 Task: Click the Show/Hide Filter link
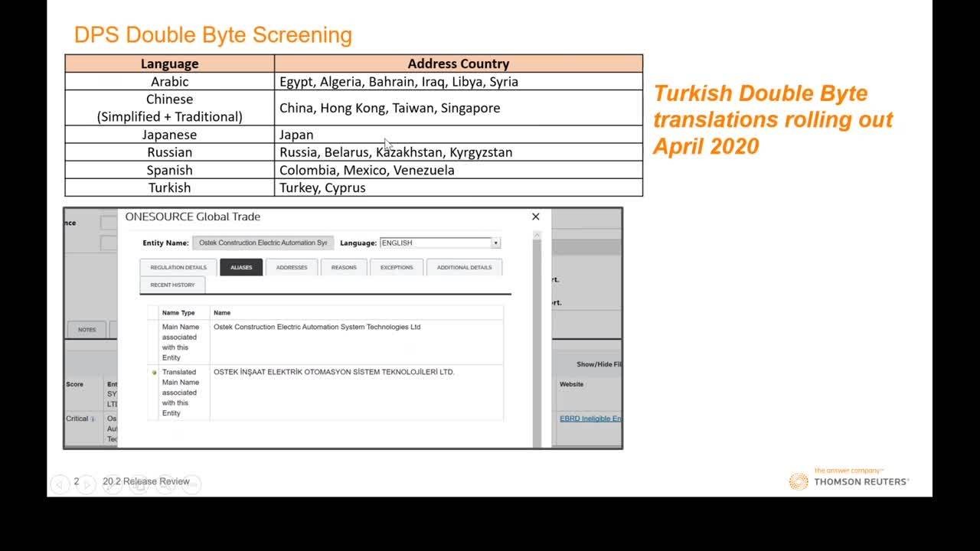[x=599, y=364]
